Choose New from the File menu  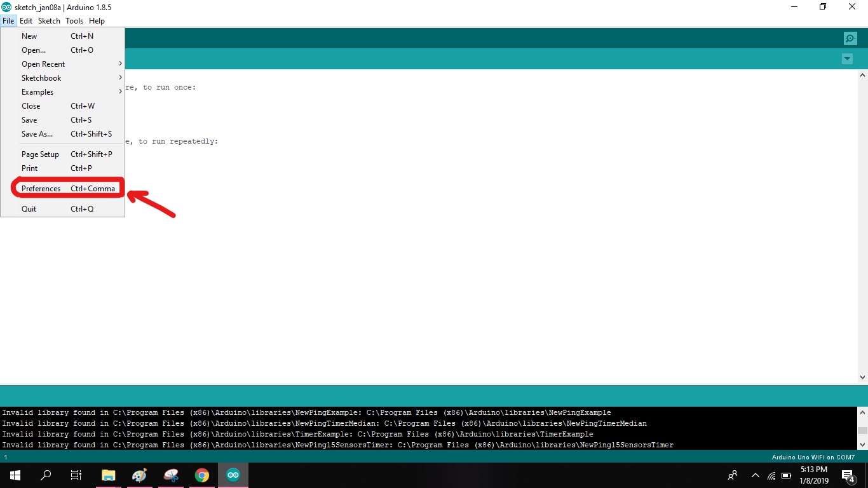click(x=62, y=36)
